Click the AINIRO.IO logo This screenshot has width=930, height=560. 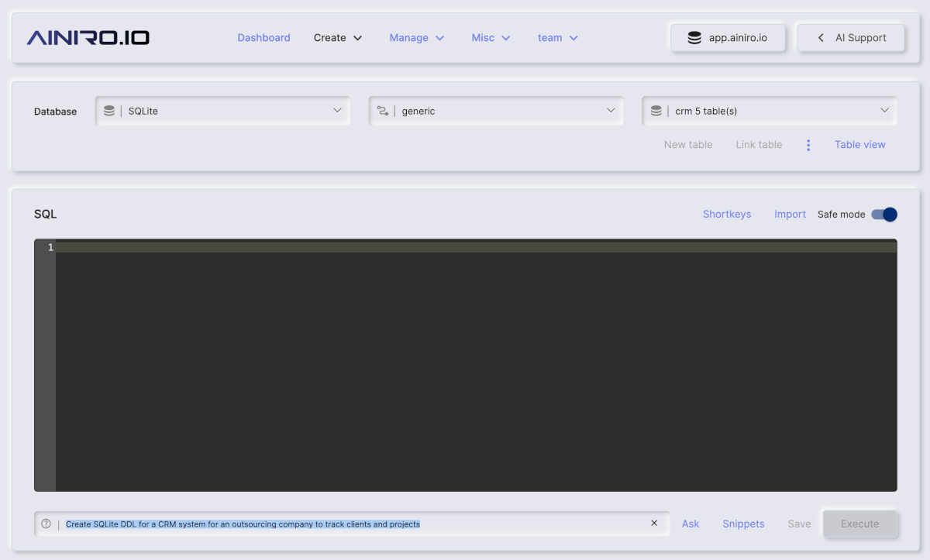[x=88, y=37]
